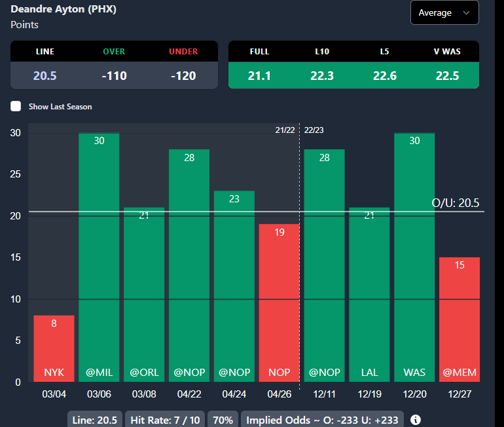Enable the Show Last Season checkbox
This screenshot has height=427, width=504.
(16, 107)
